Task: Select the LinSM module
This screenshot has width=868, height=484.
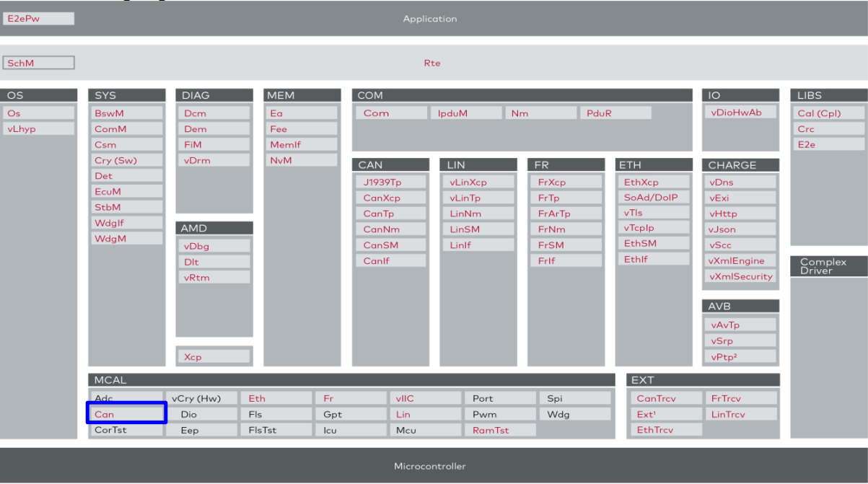Action: (x=478, y=229)
